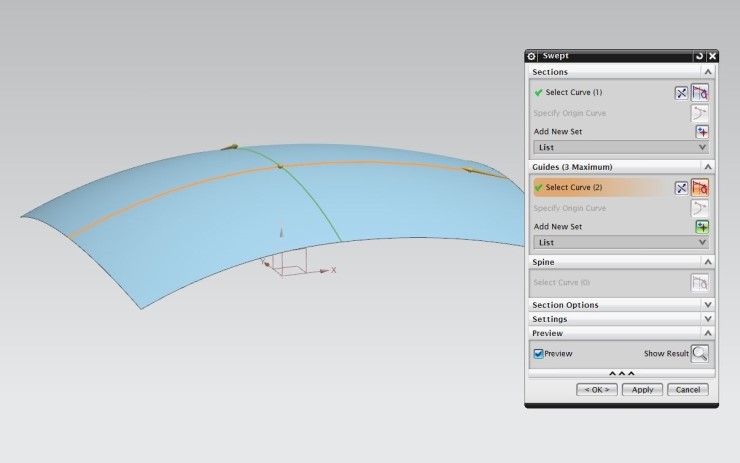Click the triple-arrow collapse bar above OK
Viewport: 740px width, 463px height.
pyautogui.click(x=621, y=374)
